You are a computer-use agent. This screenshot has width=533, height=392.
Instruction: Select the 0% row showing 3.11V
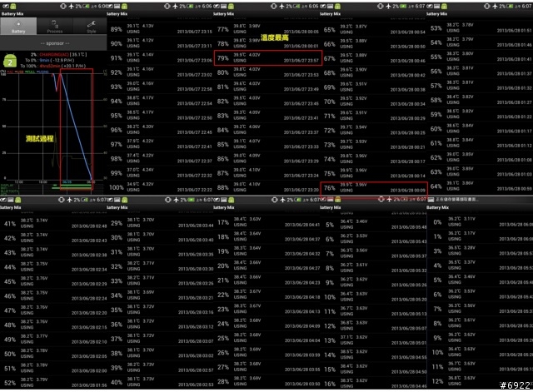pyautogui.click(x=480, y=222)
